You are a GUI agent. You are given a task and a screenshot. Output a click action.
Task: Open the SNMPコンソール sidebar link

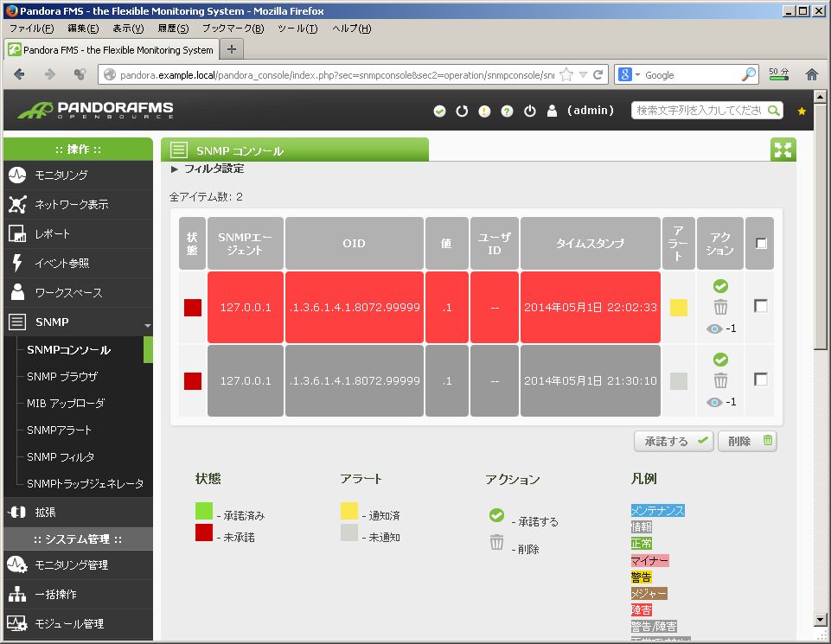click(x=69, y=350)
